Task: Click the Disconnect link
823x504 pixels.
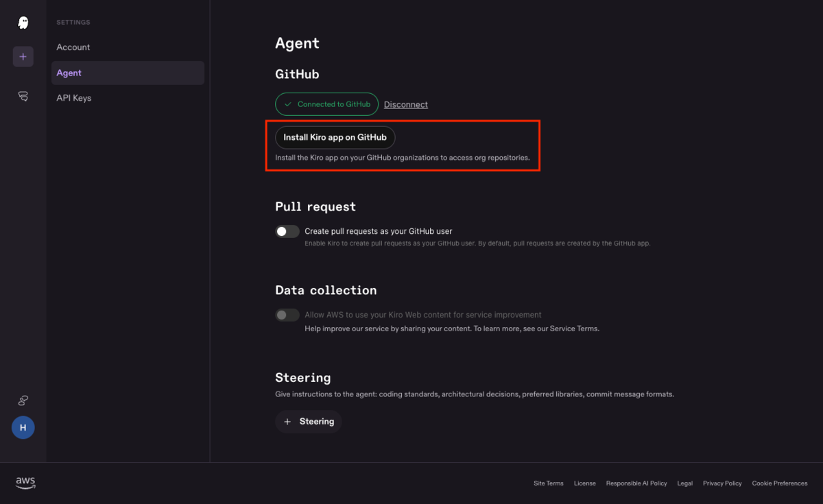Action: [x=406, y=104]
